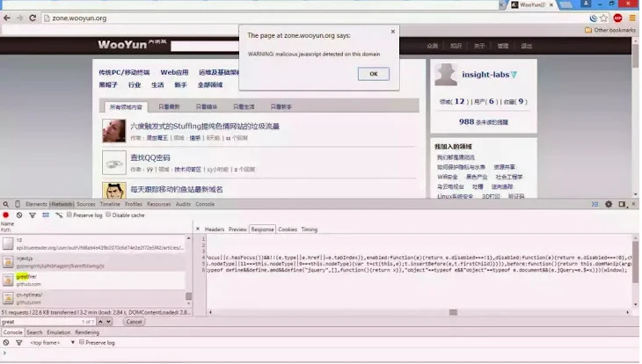Screen dimensions: 642x364
Task: Clear the console with the ban icon
Action: tap(6, 342)
